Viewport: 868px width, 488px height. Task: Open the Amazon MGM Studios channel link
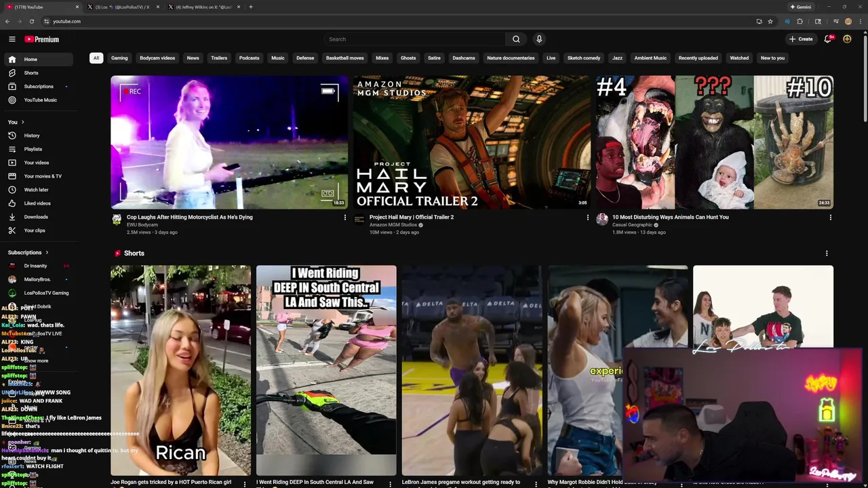(x=393, y=225)
